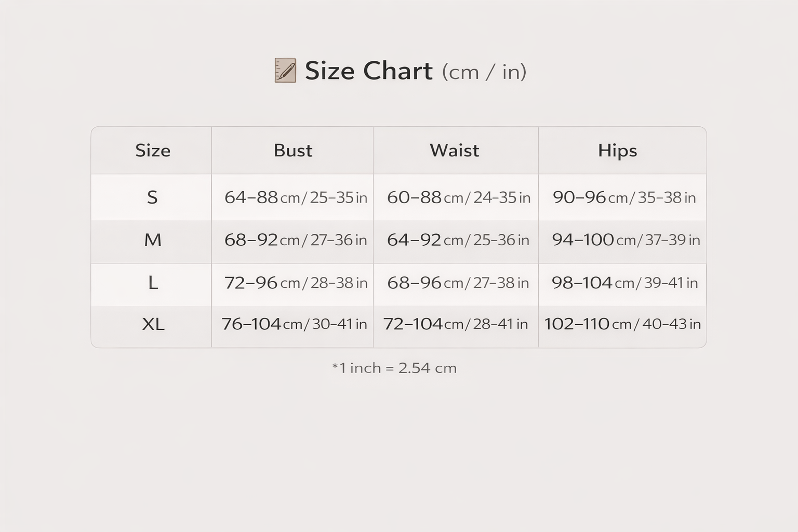Image resolution: width=798 pixels, height=532 pixels.
Task: Click the L size row label
Action: point(153,283)
